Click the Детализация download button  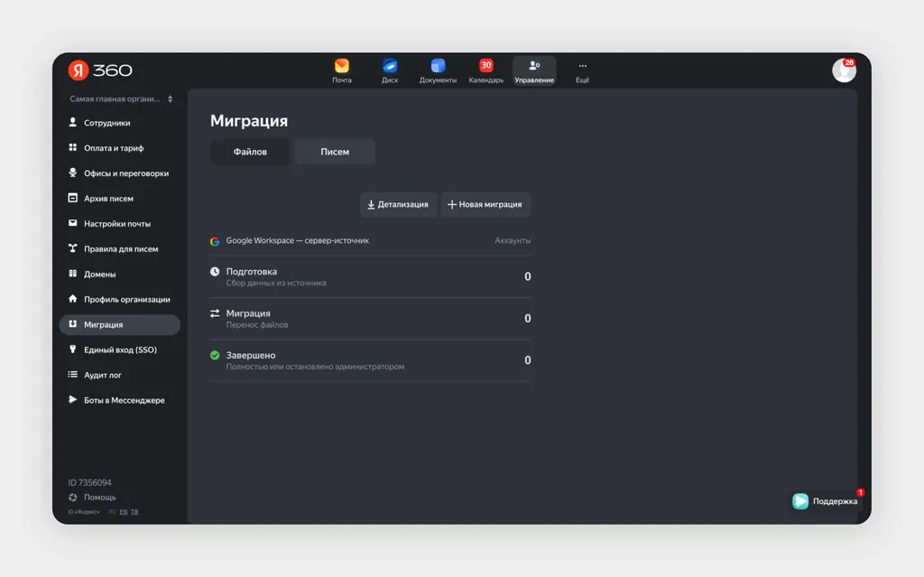pyautogui.click(x=398, y=204)
